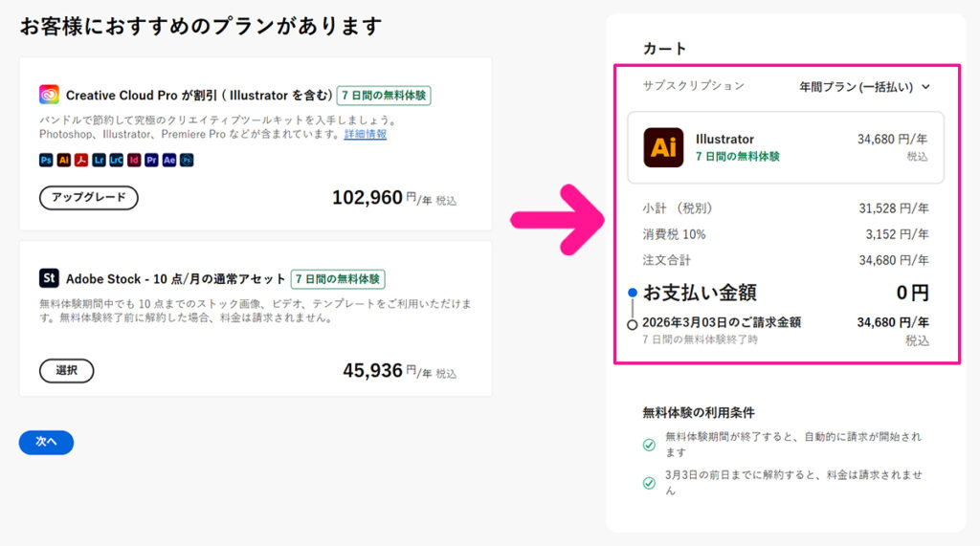The width and height of the screenshot is (980, 546).
Task: Click the 無料体験期間が終了すると、自動的に condition text
Action: pyautogui.click(x=793, y=445)
